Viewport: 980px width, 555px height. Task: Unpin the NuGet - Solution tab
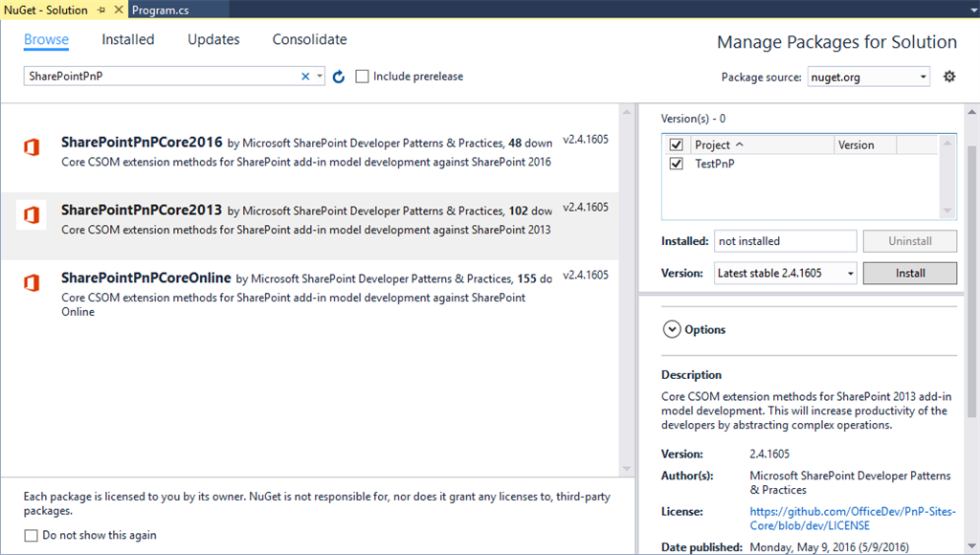click(x=103, y=9)
